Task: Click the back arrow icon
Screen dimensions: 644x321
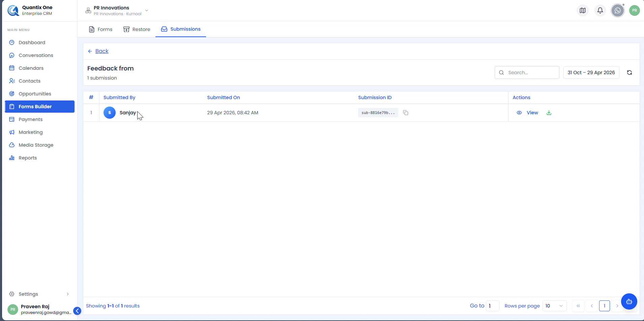Action: tap(90, 51)
